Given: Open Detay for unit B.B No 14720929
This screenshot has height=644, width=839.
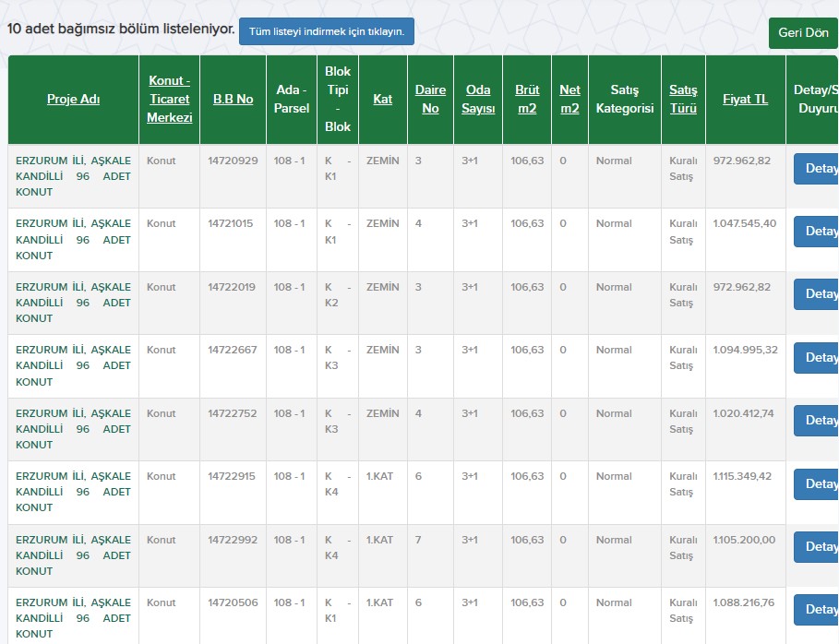Looking at the screenshot, I should click(x=817, y=169).
